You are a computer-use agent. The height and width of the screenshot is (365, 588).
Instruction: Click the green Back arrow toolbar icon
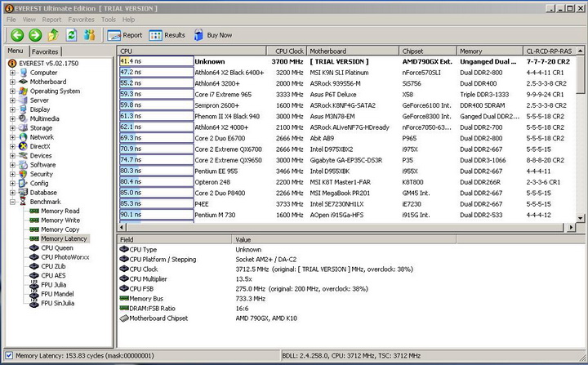tap(17, 35)
